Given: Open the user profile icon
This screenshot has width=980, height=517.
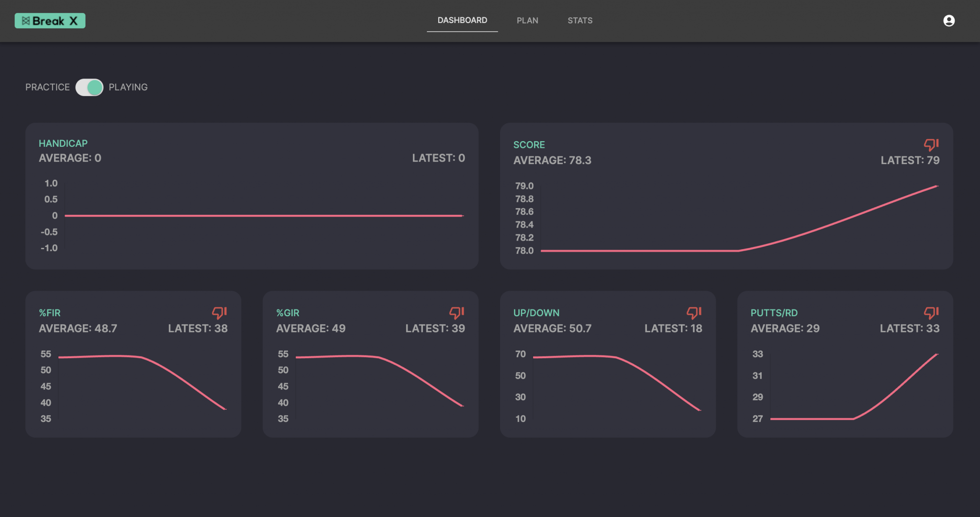Looking at the screenshot, I should (x=948, y=20).
